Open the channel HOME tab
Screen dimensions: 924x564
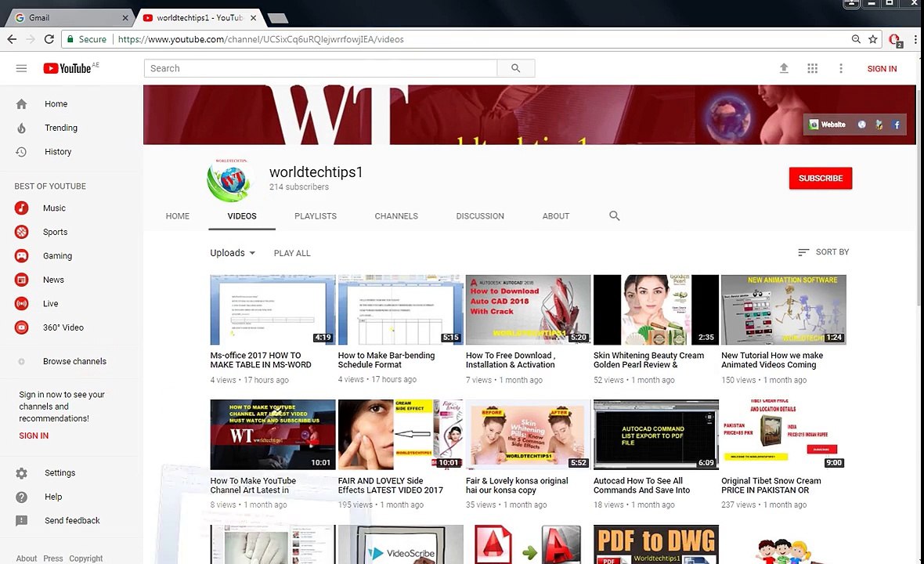point(178,216)
